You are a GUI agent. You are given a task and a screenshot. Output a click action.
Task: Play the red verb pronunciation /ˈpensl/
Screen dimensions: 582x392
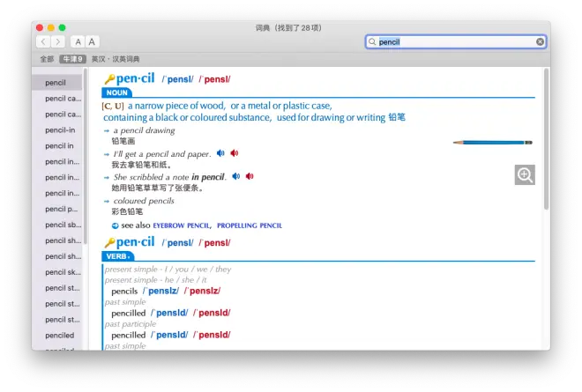[214, 243]
